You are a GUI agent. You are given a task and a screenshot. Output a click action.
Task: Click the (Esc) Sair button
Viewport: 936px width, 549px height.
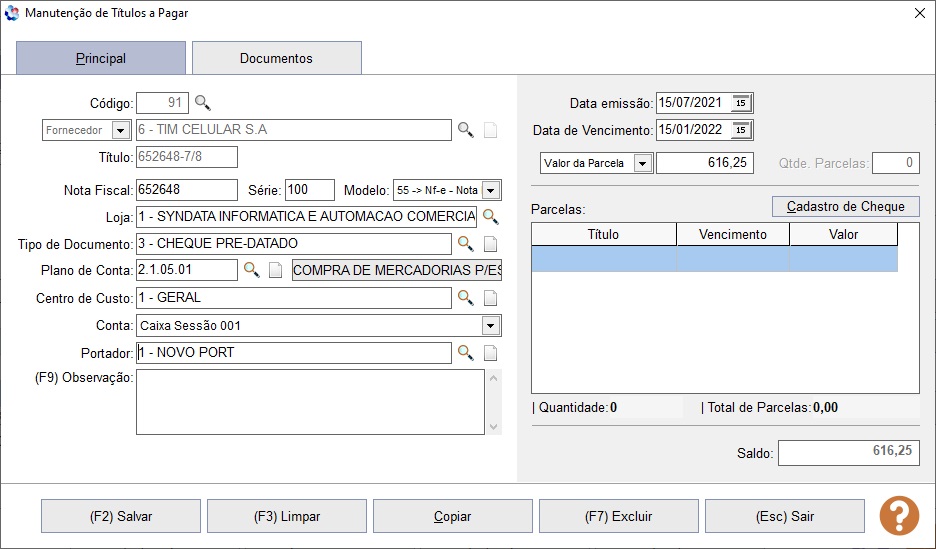pyautogui.click(x=784, y=516)
